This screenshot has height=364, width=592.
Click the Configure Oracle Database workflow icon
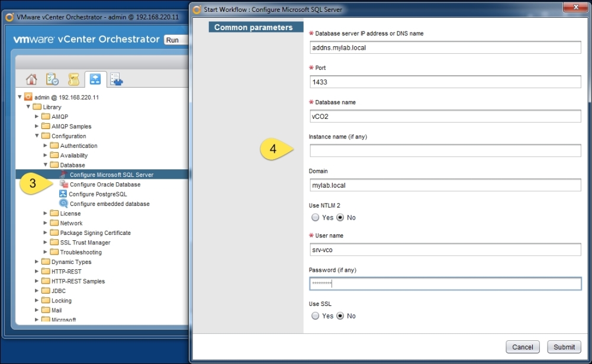click(63, 185)
